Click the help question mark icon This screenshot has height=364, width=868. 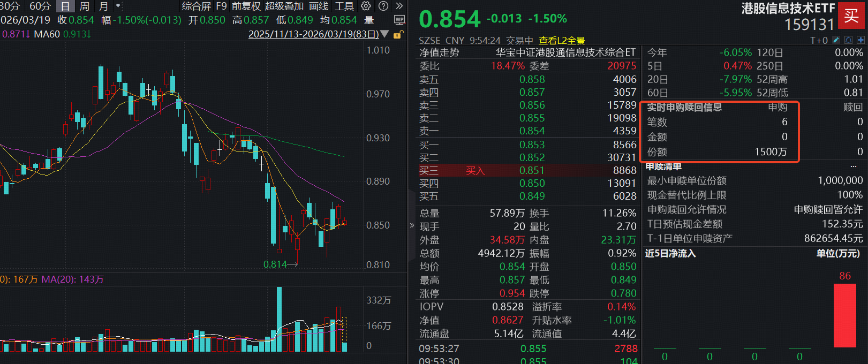coord(383,6)
